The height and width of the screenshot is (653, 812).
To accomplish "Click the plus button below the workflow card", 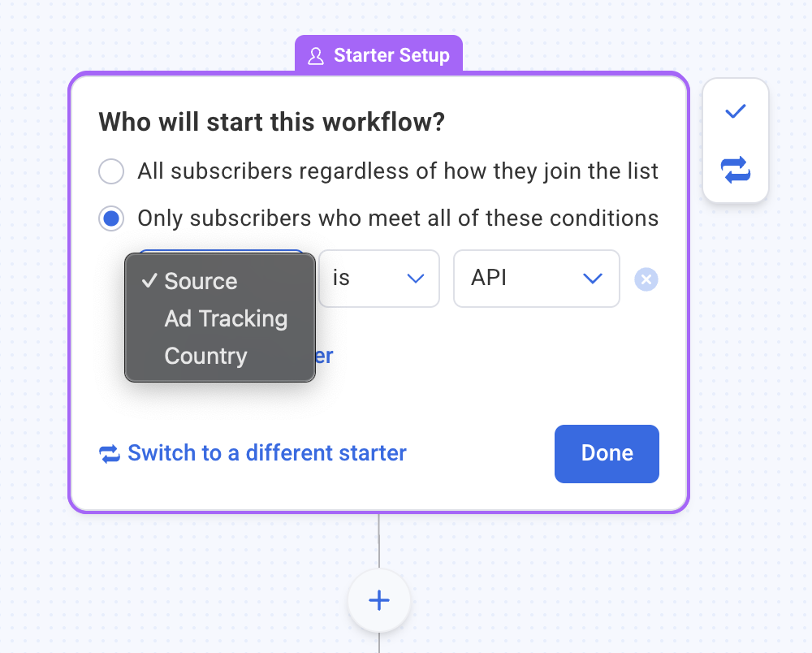I will tap(379, 601).
